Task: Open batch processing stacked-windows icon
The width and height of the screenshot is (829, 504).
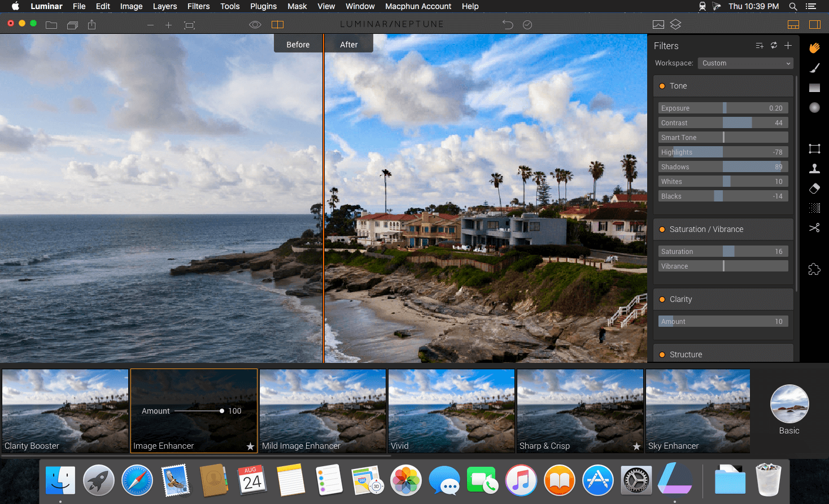Action: 72,25
